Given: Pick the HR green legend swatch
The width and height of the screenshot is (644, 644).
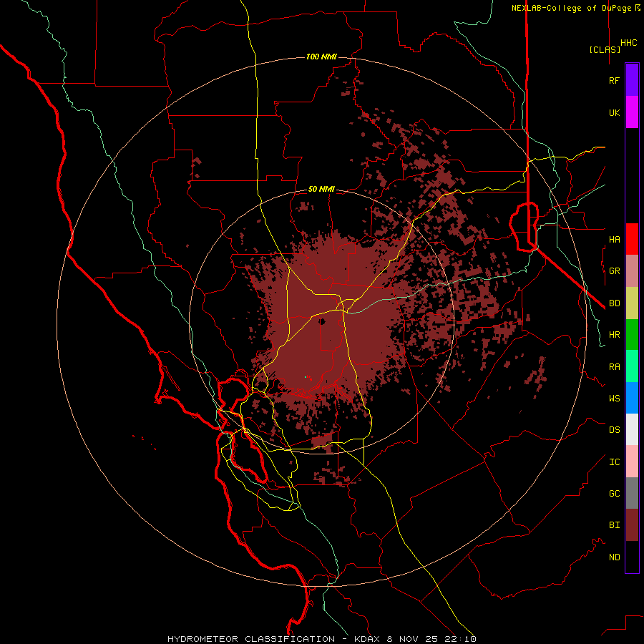Looking at the screenshot, I should [x=632, y=335].
